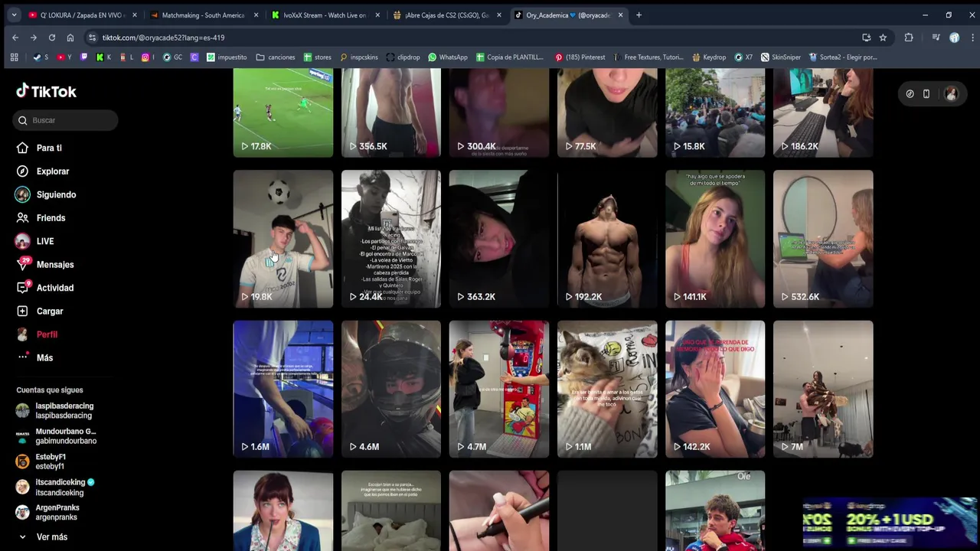980x551 pixels.
Task: Open the bowling video with 1.6M views
Action: [x=283, y=389]
